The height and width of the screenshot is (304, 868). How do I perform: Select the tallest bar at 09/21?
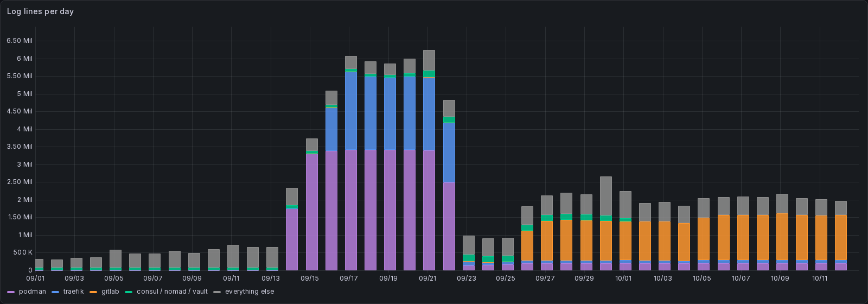(429, 160)
